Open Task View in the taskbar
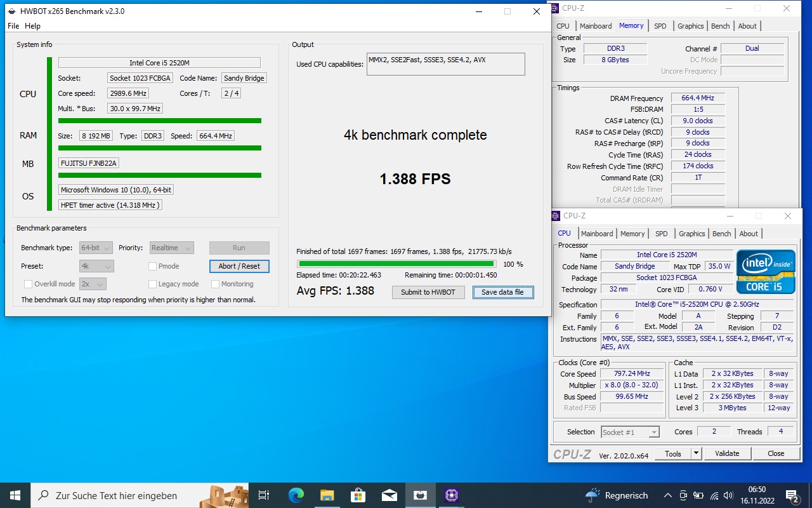The height and width of the screenshot is (508, 812). point(264,495)
